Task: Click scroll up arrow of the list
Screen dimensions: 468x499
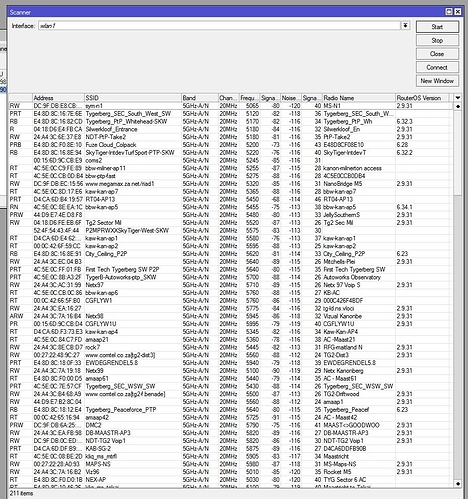Action: 458,106
